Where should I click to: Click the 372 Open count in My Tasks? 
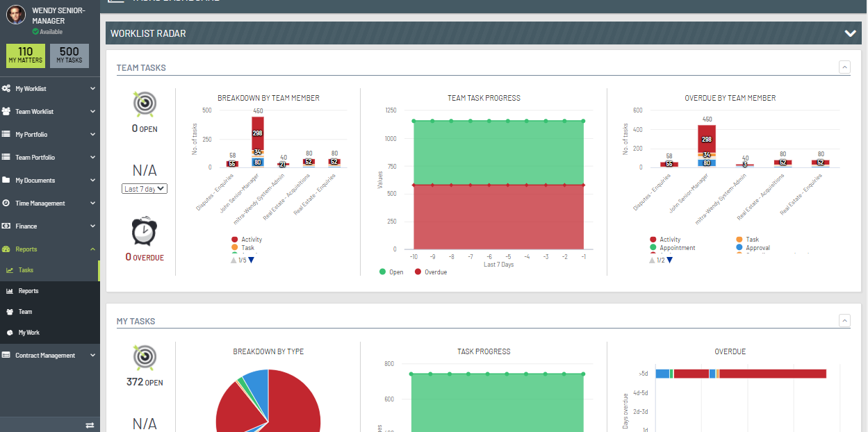coord(145,382)
